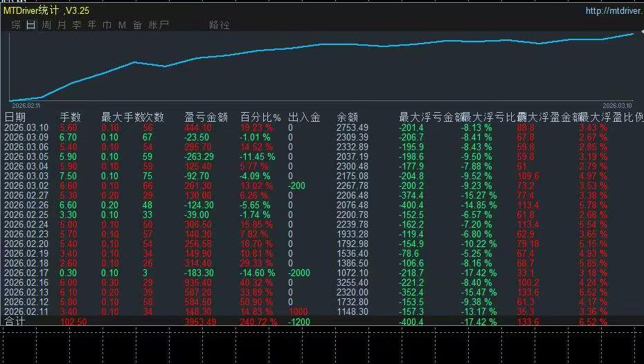Select the 2026.03.09 date row
This screenshot has height=364, width=644.
coord(26,137)
